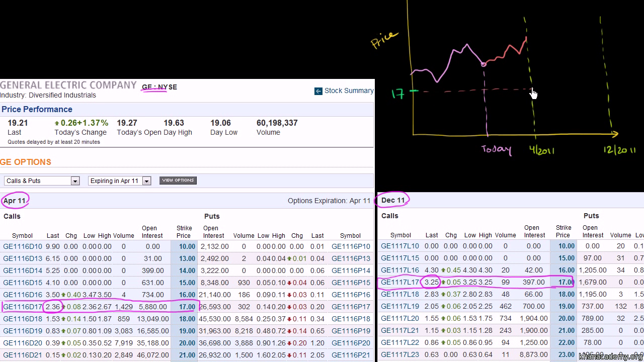Open the GE1116P10 put symbol link
This screenshot has width=644, height=362.
351,246
